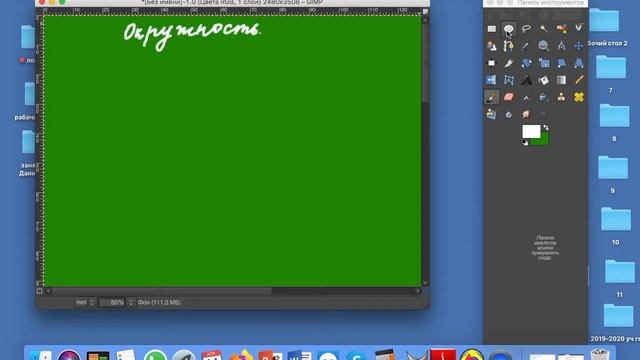Toggle Quick Mask at canvas corner
640x360 pixels.
(x=40, y=291)
